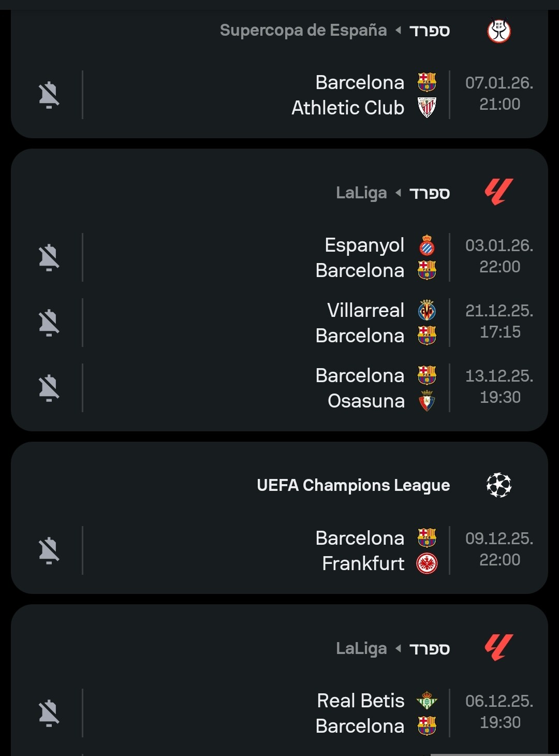
Task: Open the UEFA Champions League header
Action: (354, 485)
